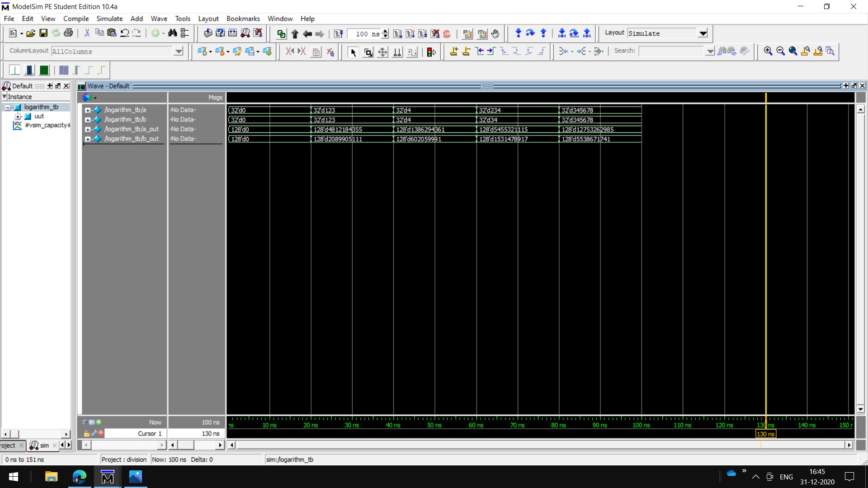
Task: Increase run length with stepper up arrow
Action: pos(385,31)
